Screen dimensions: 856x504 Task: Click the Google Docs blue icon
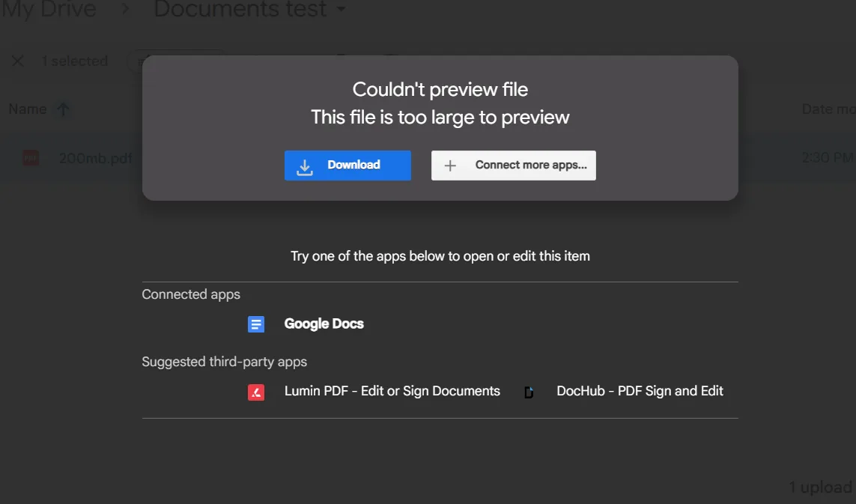tap(256, 324)
